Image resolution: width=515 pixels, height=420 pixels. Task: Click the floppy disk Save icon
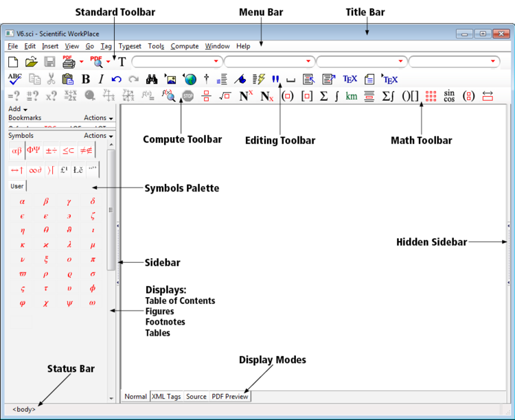pyautogui.click(x=50, y=62)
